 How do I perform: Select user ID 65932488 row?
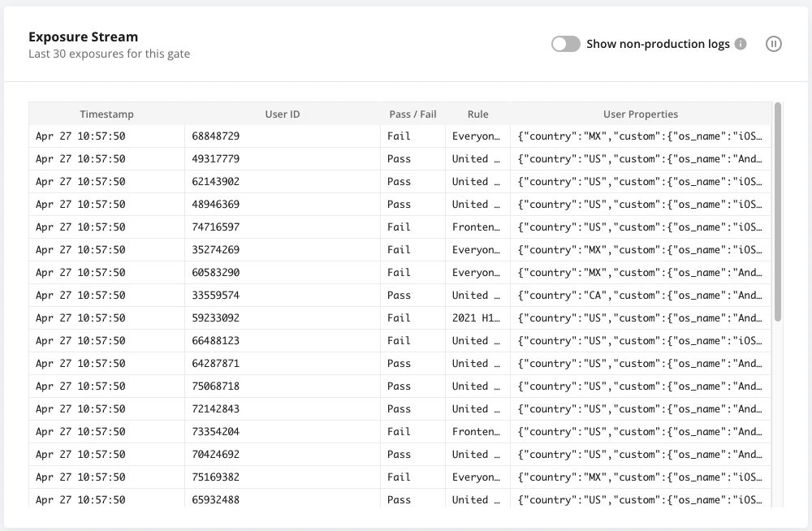point(400,499)
